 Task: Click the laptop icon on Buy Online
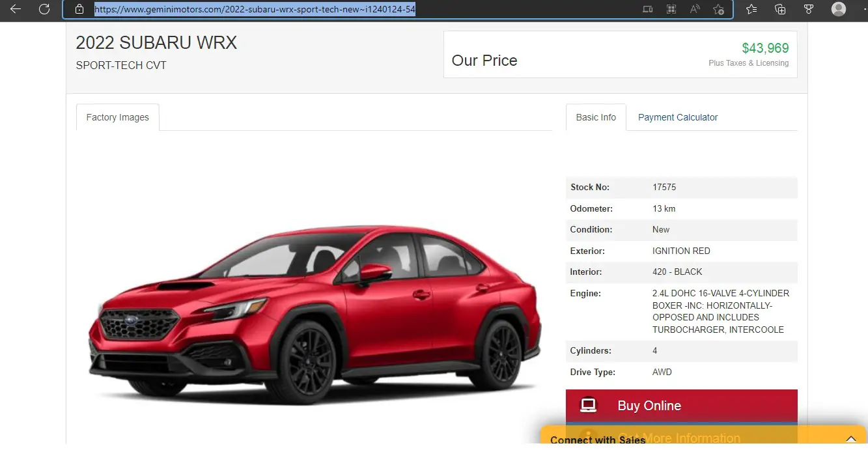click(x=589, y=406)
